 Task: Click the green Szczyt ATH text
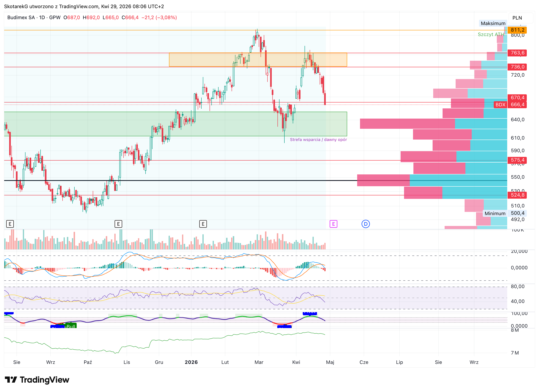point(491,34)
